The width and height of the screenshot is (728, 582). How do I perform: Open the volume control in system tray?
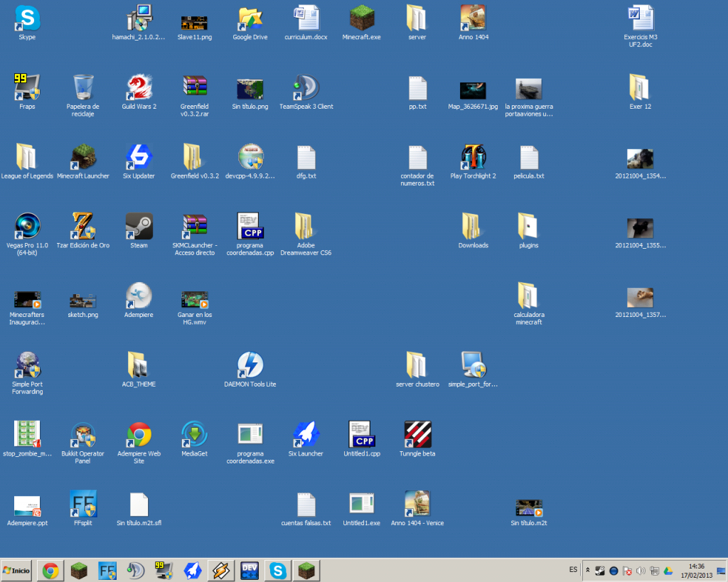[641, 571]
